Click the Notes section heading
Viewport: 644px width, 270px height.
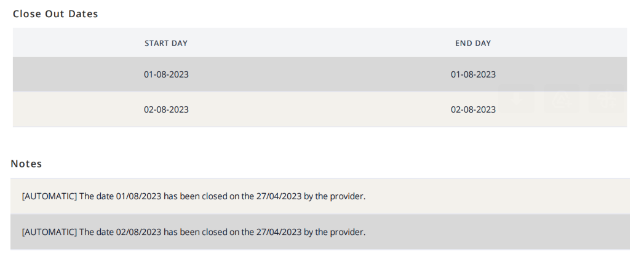pos(26,164)
